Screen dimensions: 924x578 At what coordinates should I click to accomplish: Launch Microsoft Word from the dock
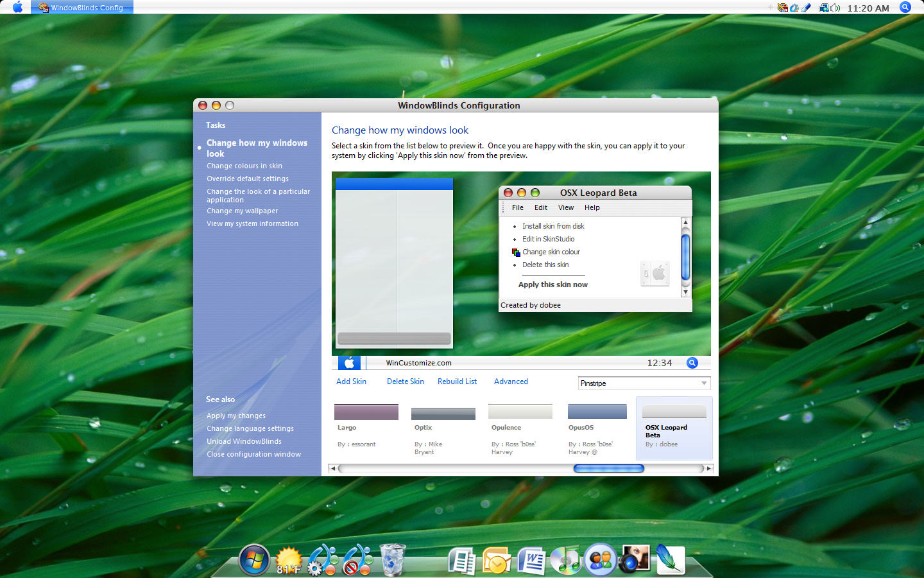[x=531, y=561]
